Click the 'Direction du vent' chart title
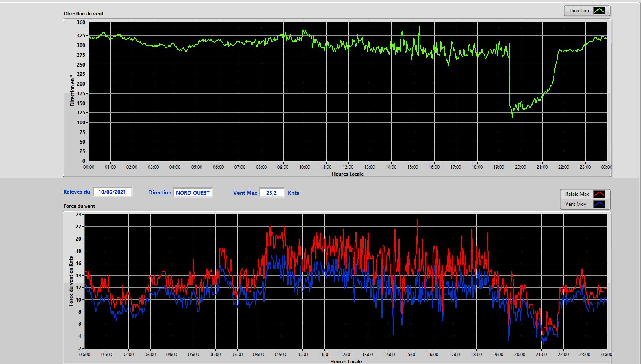641x364 pixels. pyautogui.click(x=84, y=14)
